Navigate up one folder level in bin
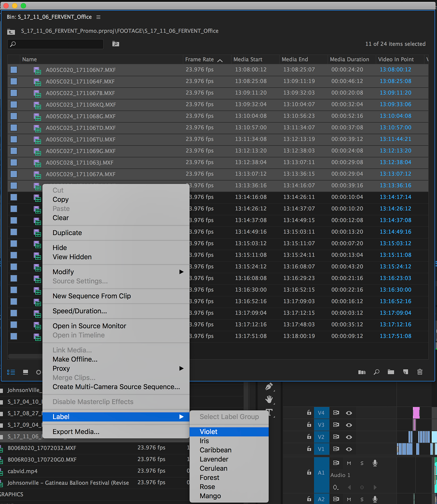Image resolution: width=437 pixels, height=504 pixels. point(11,32)
